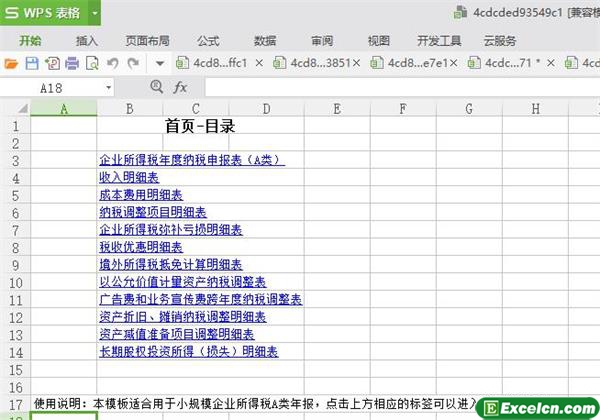The width and height of the screenshot is (600, 420).
Task: Switch to the 公式 ribbon tab
Action: click(x=208, y=41)
